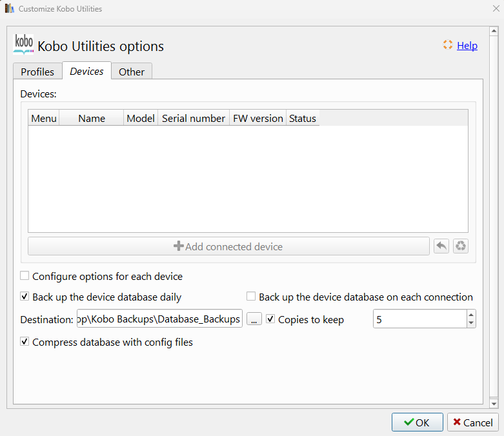This screenshot has height=436, width=504.
Task: Click the Kobo logo icon
Action: pyautogui.click(x=23, y=45)
